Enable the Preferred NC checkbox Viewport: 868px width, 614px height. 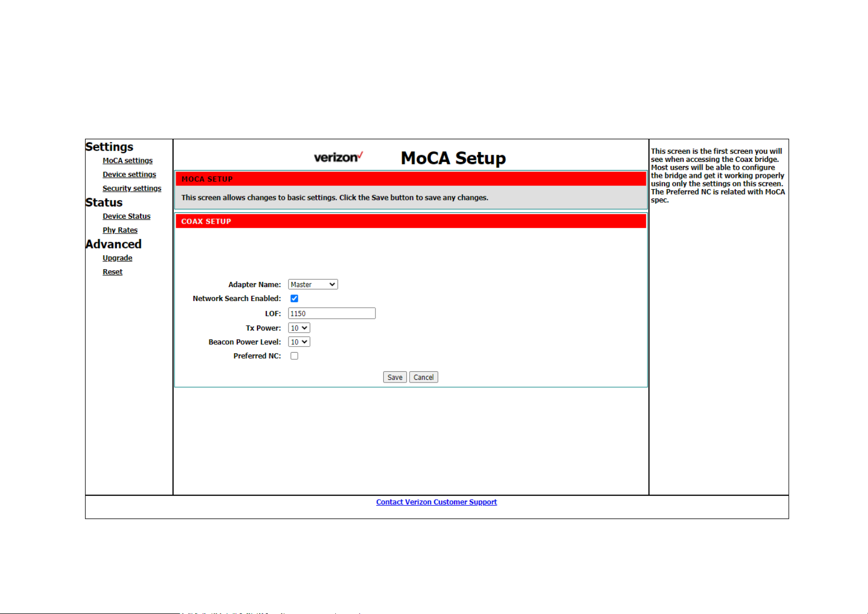(294, 356)
